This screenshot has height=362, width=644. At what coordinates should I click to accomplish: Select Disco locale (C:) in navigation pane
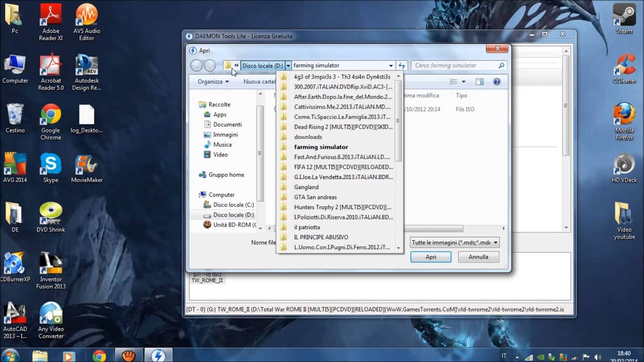[233, 205]
